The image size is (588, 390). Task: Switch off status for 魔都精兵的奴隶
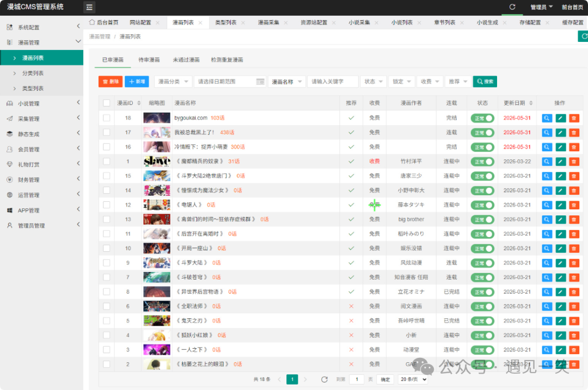(x=482, y=162)
